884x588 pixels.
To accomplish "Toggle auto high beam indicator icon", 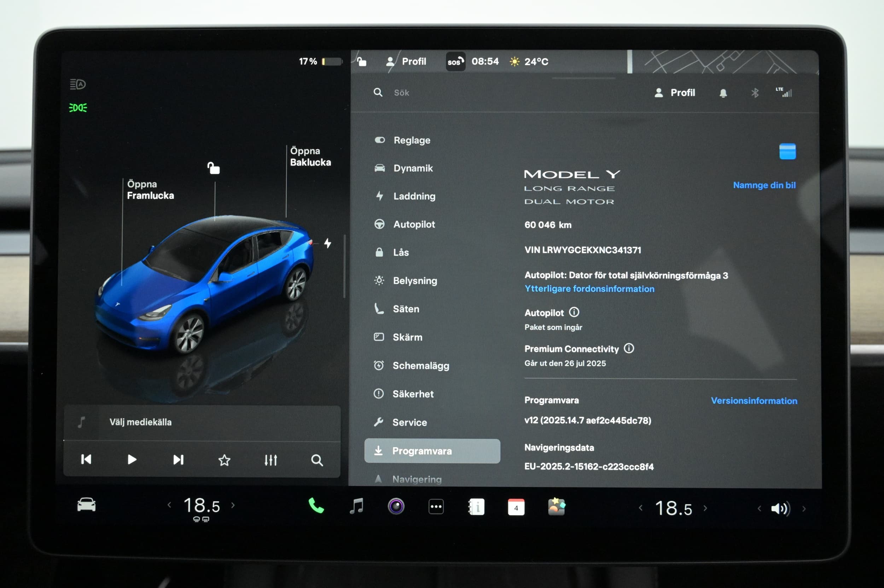I will coord(78,85).
